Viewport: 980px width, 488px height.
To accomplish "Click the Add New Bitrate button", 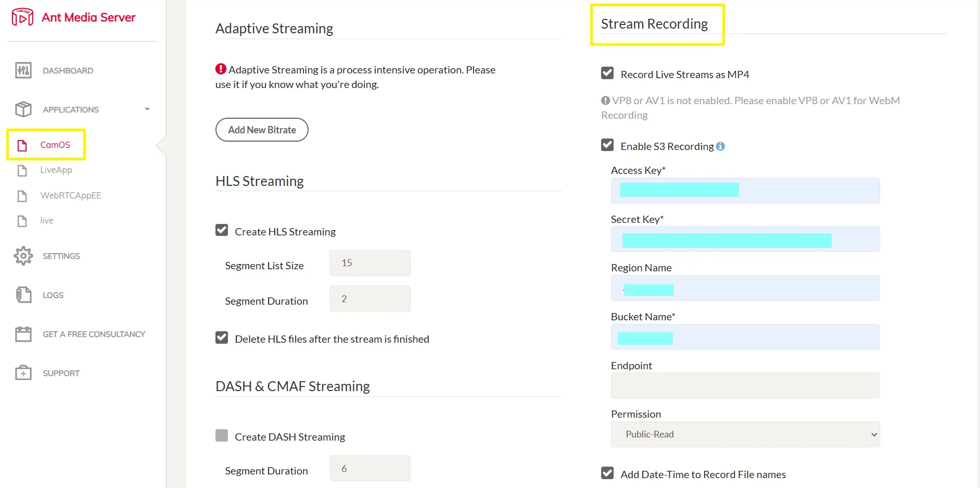I will coord(262,130).
